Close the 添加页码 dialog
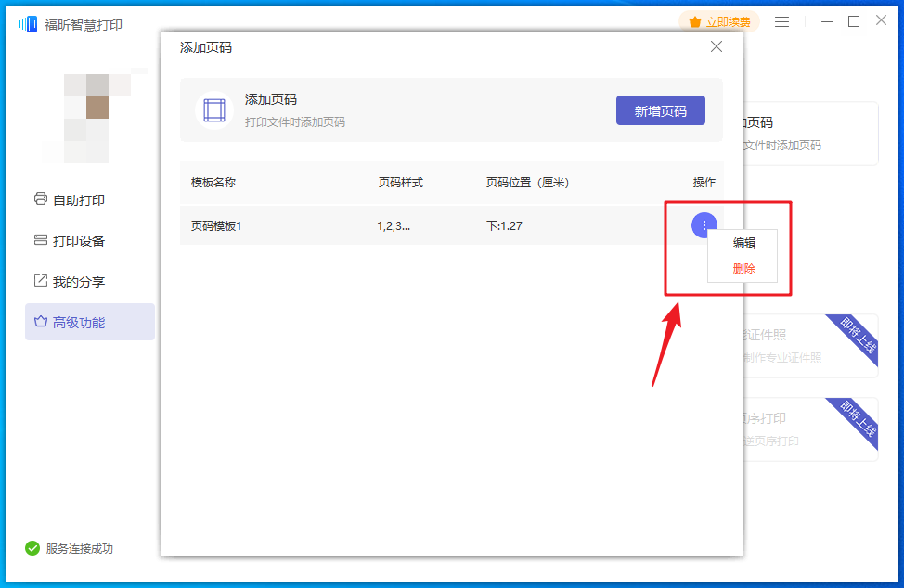The image size is (904, 588). point(716,46)
